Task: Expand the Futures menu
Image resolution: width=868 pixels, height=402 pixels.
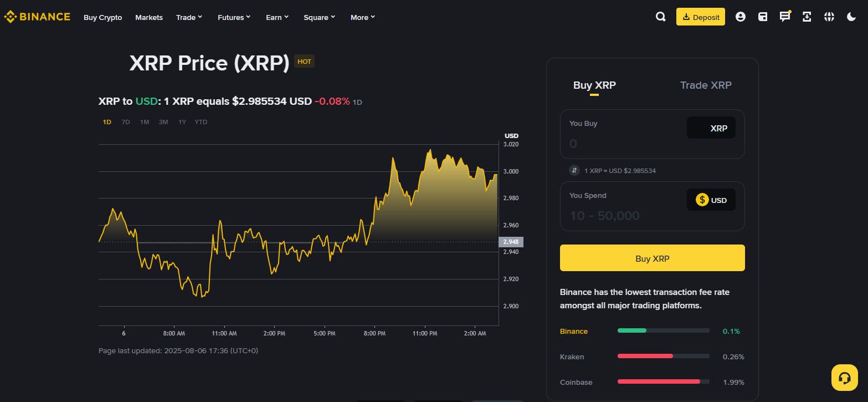Action: 234,17
